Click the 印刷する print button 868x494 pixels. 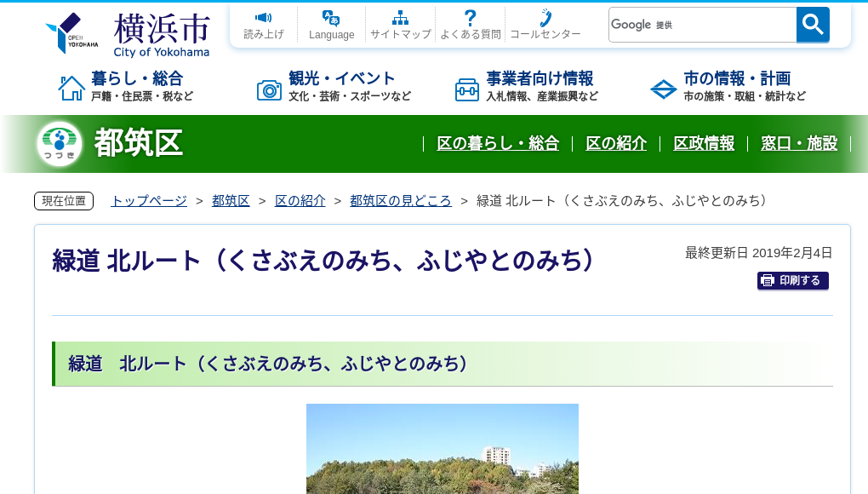(x=792, y=280)
